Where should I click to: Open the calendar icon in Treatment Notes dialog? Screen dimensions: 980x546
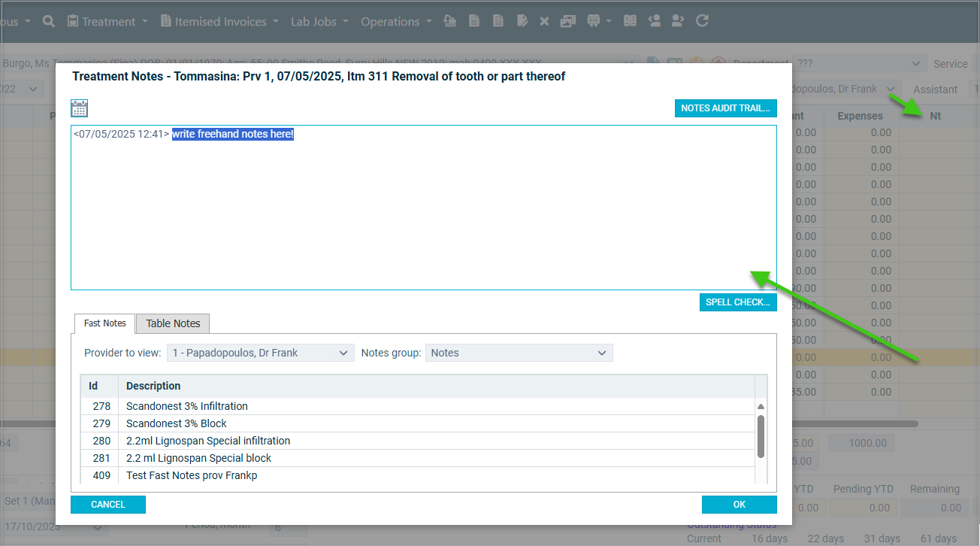(80, 108)
